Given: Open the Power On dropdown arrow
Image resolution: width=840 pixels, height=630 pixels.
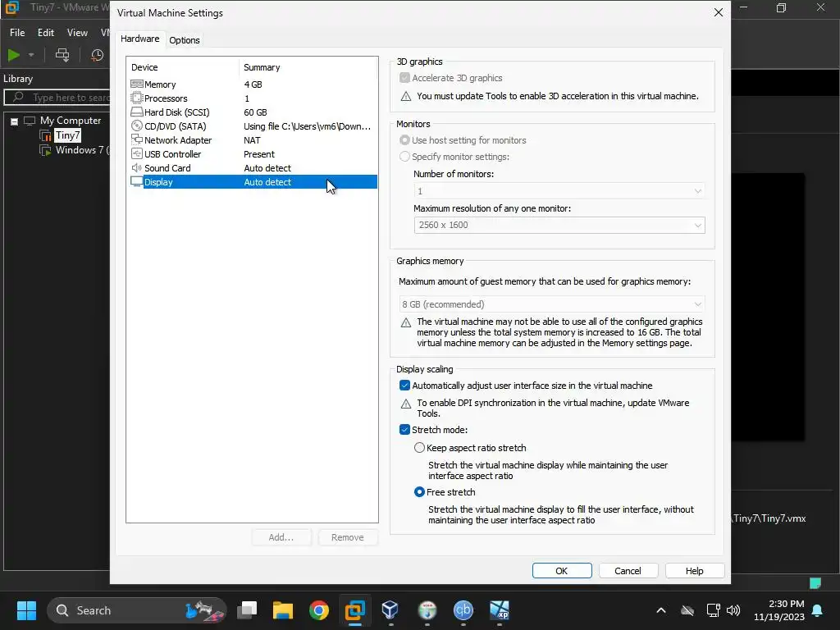Looking at the screenshot, I should [x=31, y=55].
